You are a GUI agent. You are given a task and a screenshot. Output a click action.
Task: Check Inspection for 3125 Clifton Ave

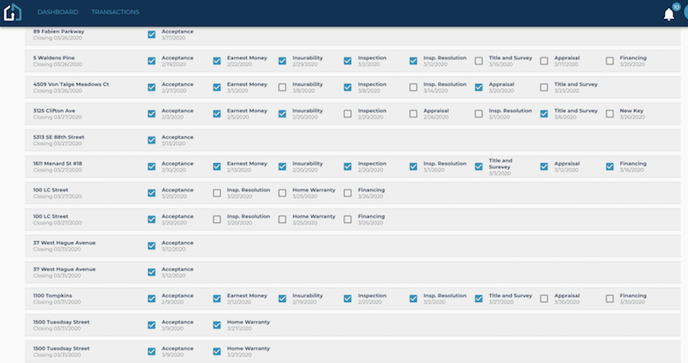click(x=348, y=114)
